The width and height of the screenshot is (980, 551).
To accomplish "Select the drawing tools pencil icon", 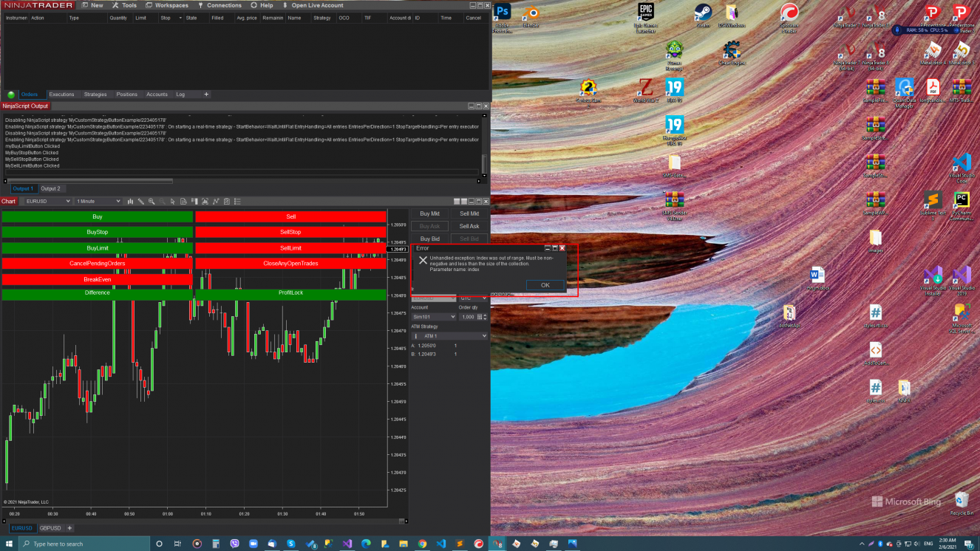I will 140,201.
